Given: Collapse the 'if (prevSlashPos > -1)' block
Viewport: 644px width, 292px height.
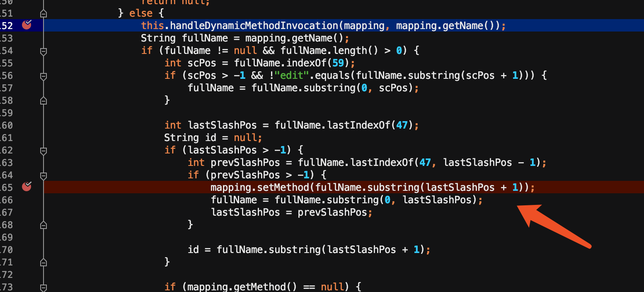Looking at the screenshot, I should (x=43, y=175).
